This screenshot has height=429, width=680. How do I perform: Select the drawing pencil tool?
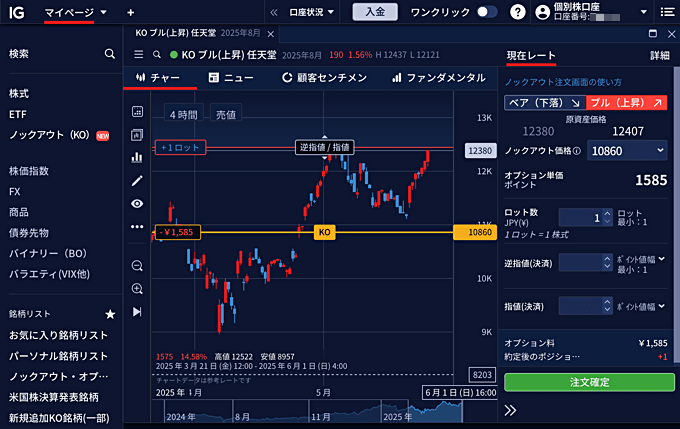pyautogui.click(x=137, y=180)
